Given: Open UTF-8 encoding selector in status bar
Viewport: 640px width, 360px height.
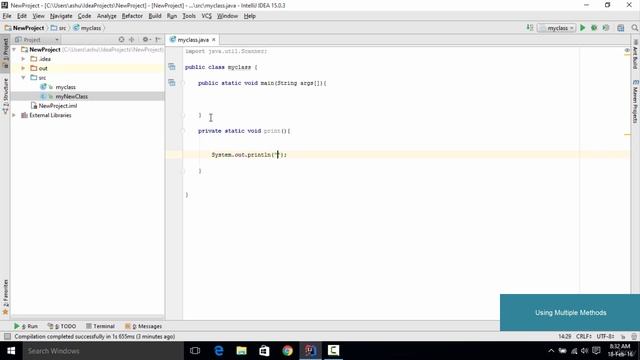Looking at the screenshot, I should (605, 336).
